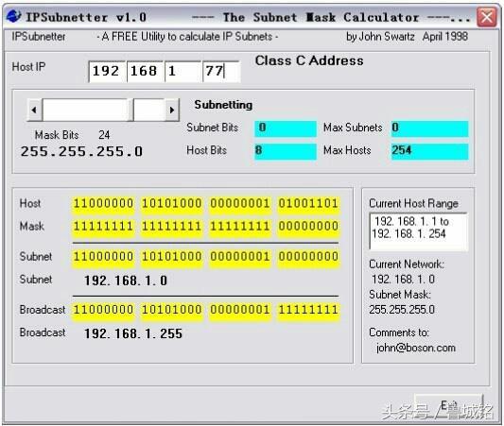This screenshot has width=504, height=426.
Task: Click Host binary octet 01001101
Action: pos(308,203)
